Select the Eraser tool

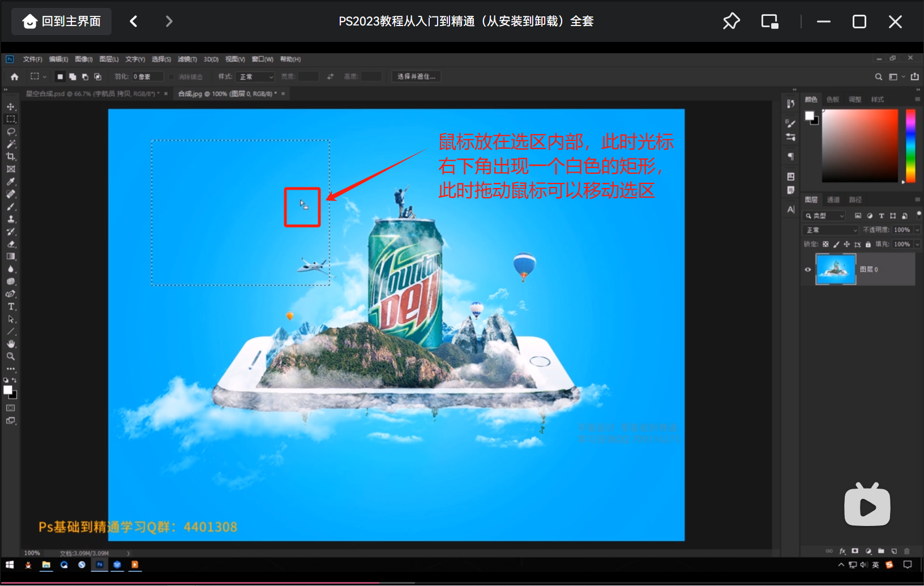tap(11, 244)
